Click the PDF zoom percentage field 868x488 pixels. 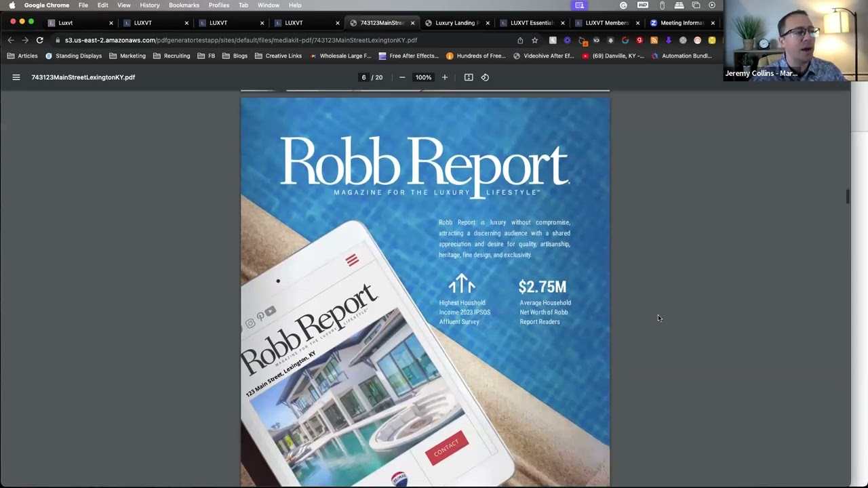point(423,77)
